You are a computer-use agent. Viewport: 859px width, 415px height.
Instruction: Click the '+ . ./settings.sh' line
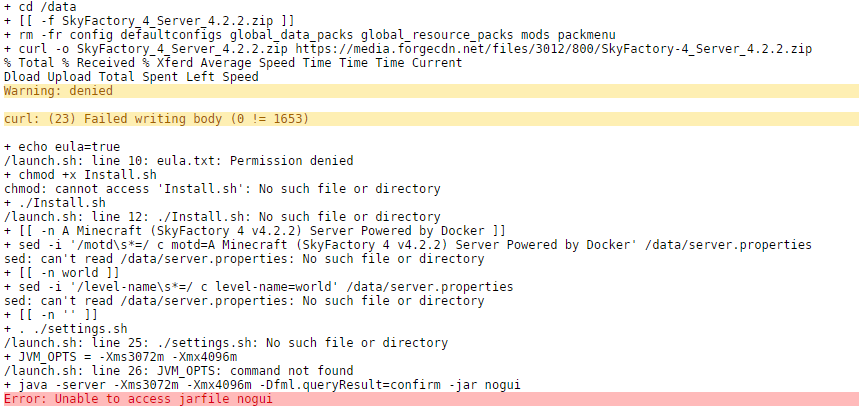coord(66,328)
